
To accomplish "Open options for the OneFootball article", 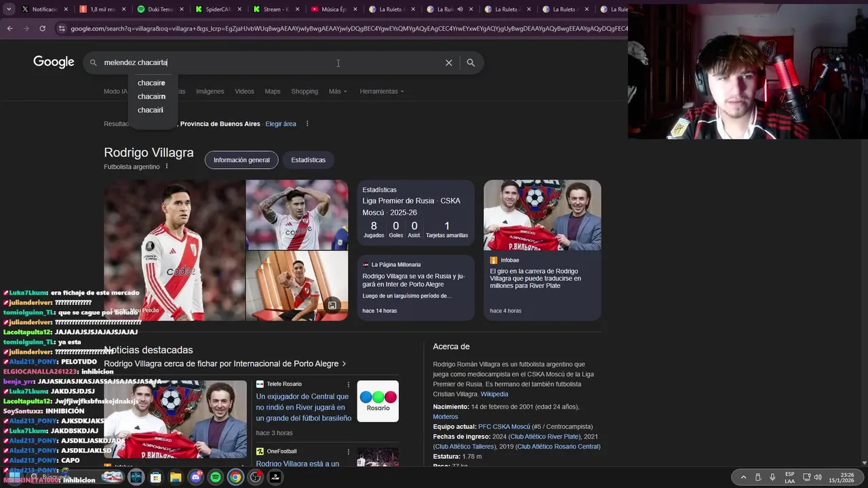I will pyautogui.click(x=349, y=451).
